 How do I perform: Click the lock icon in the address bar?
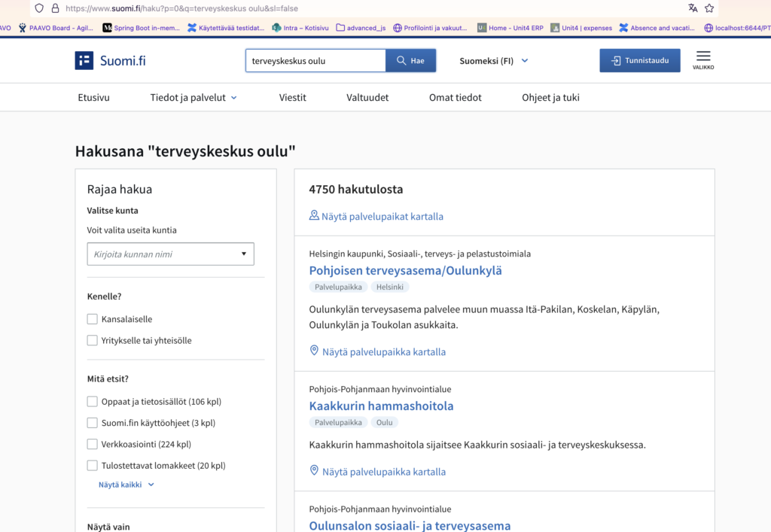(55, 8)
